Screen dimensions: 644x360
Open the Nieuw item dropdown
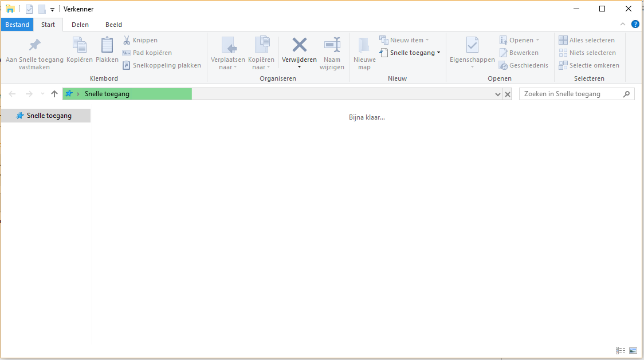click(x=404, y=40)
